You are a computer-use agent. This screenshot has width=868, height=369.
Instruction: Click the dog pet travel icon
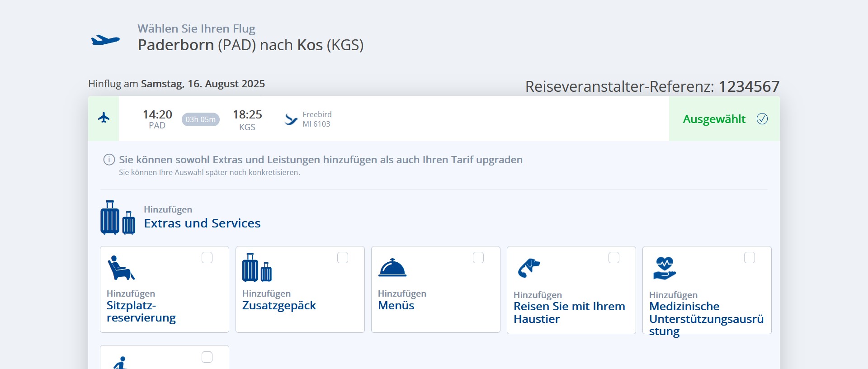click(x=528, y=268)
